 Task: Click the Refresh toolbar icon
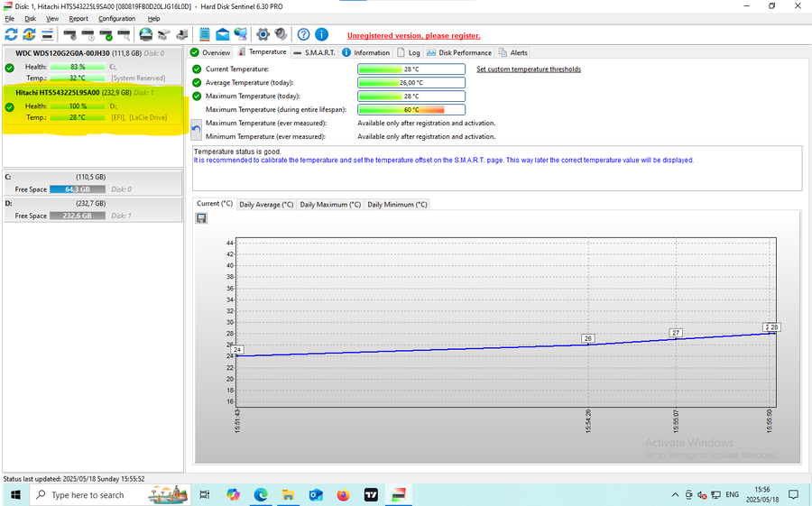11,34
